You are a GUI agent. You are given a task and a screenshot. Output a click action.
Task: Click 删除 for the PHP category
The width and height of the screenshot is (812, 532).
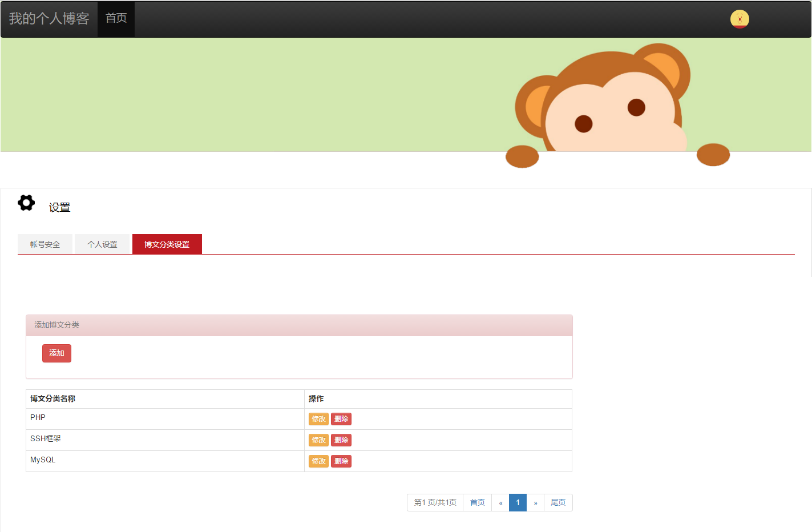point(341,419)
